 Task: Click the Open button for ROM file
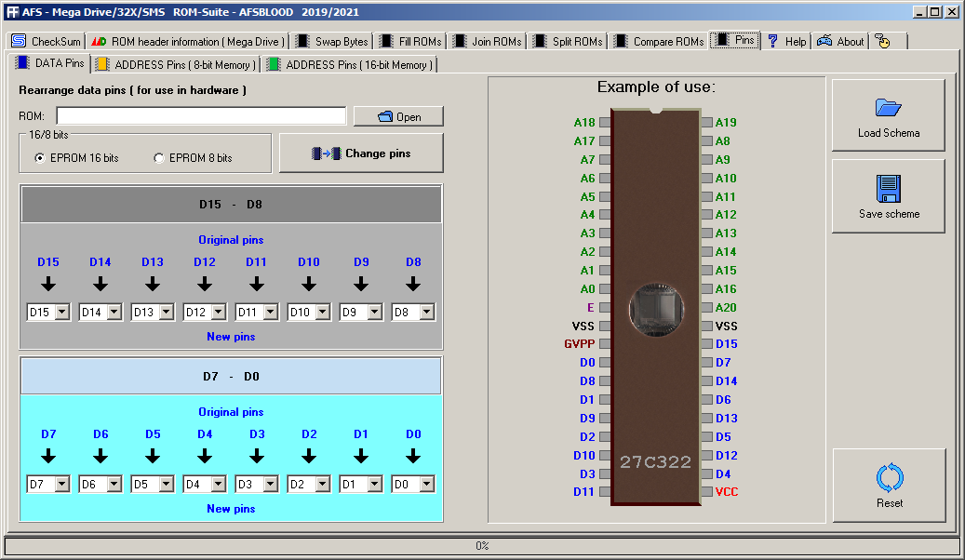399,116
